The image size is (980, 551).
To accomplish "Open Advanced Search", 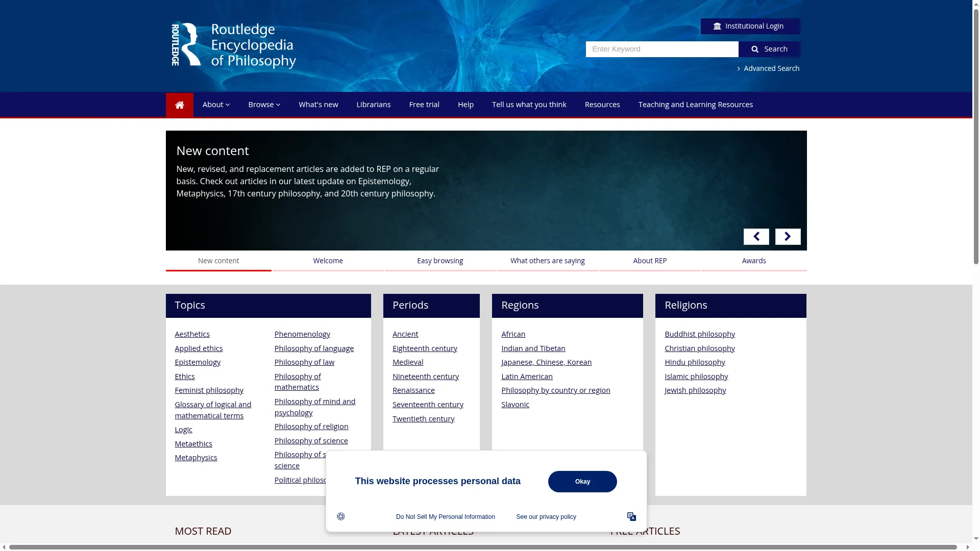I will 768,68.
